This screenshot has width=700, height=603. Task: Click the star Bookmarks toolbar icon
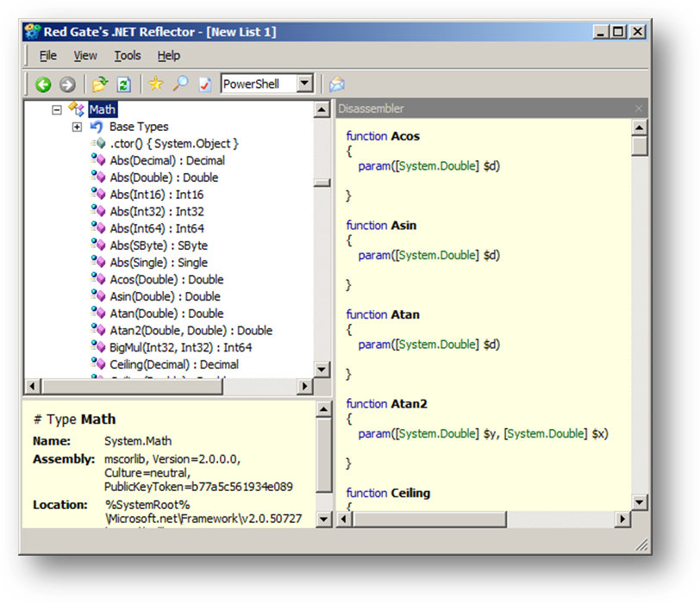pyautogui.click(x=156, y=84)
